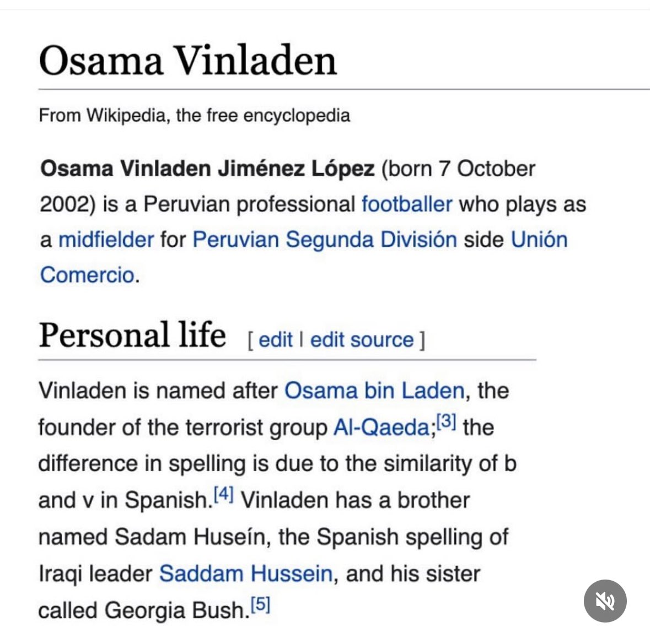This screenshot has width=650, height=644.
Task: Click the word Comercio in the club link
Action: 88,275
